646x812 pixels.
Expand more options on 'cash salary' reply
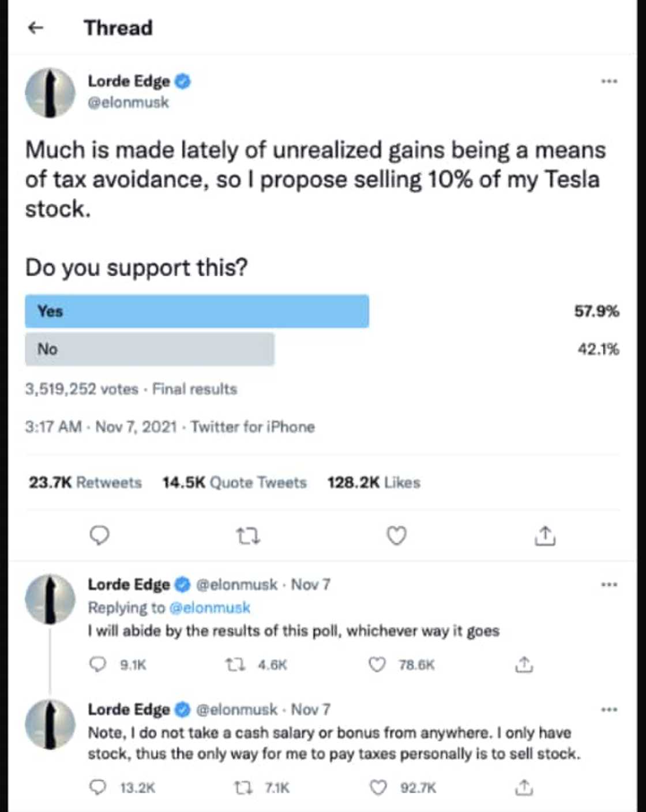click(x=609, y=709)
